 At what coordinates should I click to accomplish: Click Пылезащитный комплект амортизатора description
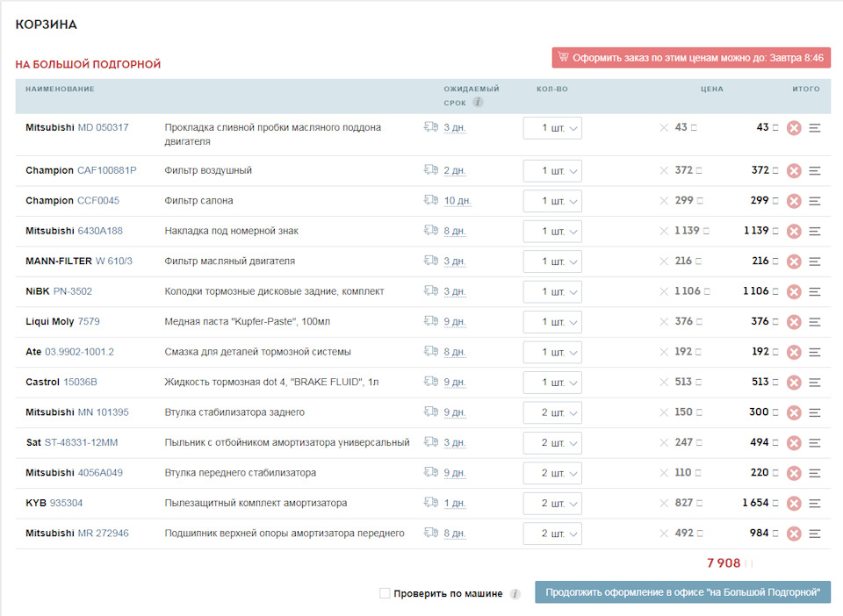tap(256, 503)
